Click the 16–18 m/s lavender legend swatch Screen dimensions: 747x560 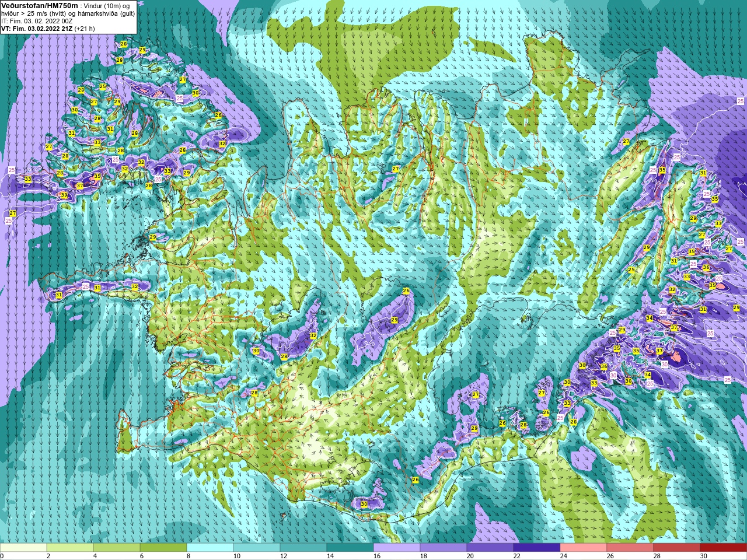tap(397, 548)
